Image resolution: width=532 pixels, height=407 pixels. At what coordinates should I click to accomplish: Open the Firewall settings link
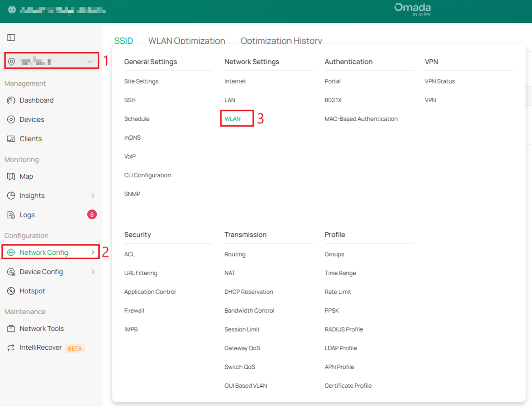pyautogui.click(x=134, y=310)
